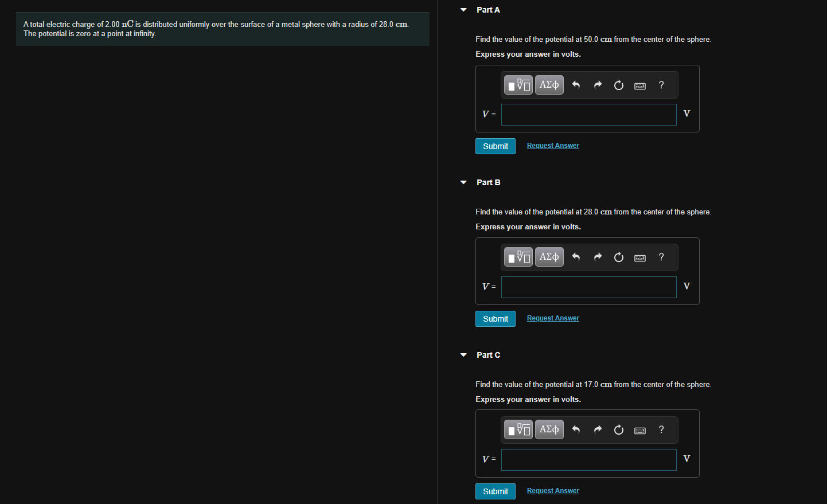
Task: Open the math templates tool in Part C
Action: 518,429
